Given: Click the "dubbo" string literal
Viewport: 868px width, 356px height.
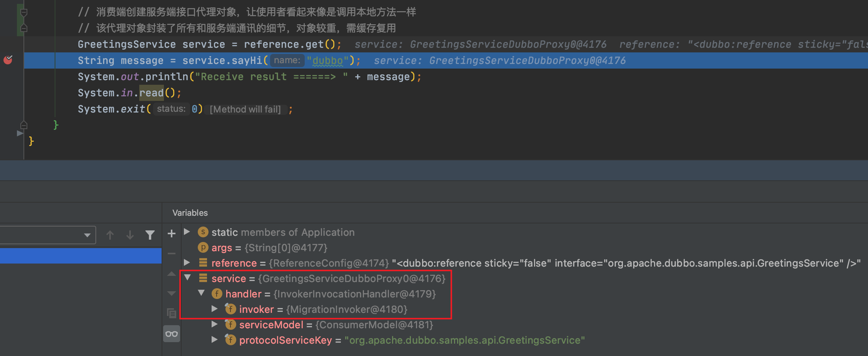Looking at the screenshot, I should 327,60.
